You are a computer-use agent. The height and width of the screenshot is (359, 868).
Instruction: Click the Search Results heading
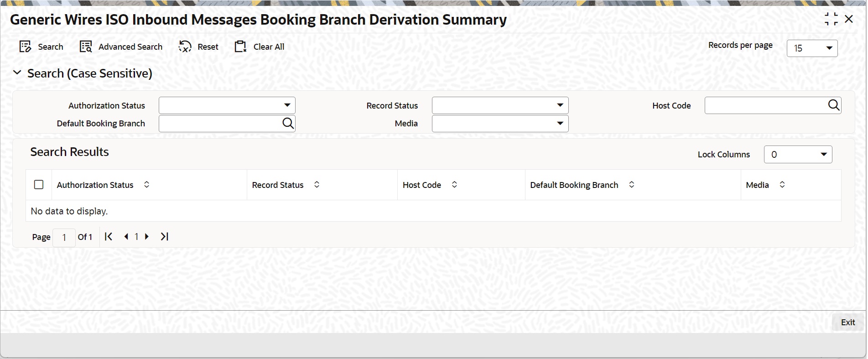pos(69,152)
